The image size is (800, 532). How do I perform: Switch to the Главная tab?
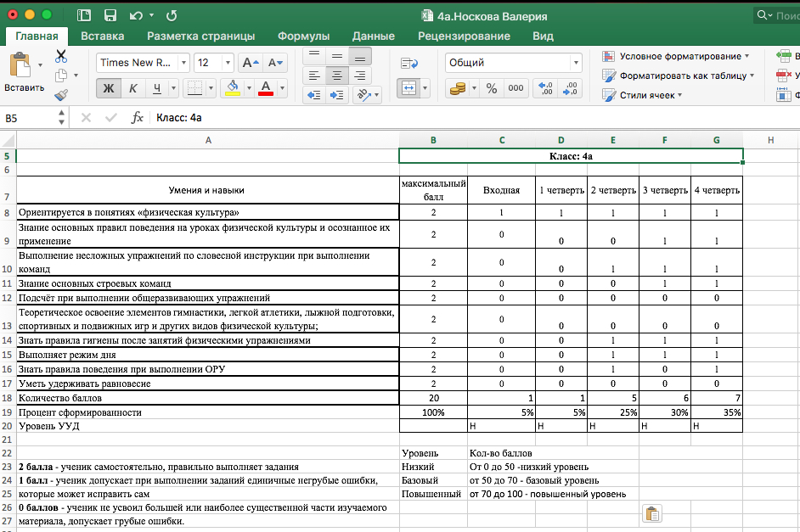[x=37, y=36]
